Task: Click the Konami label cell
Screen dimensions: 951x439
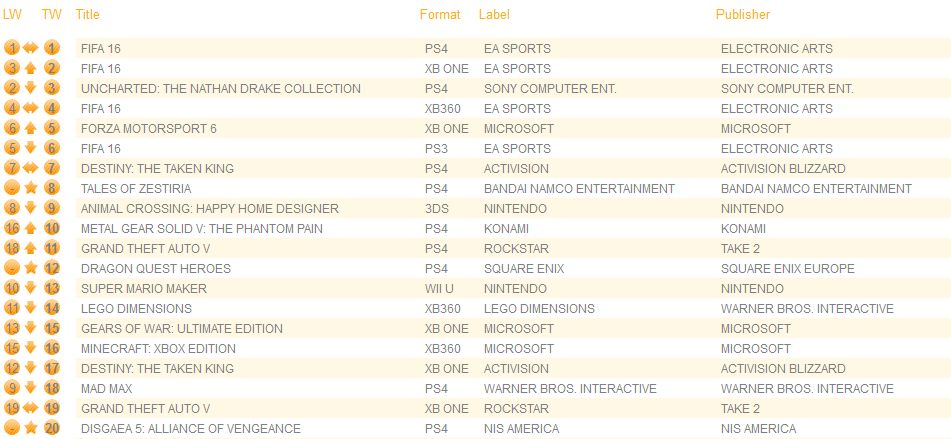Action: [506, 229]
